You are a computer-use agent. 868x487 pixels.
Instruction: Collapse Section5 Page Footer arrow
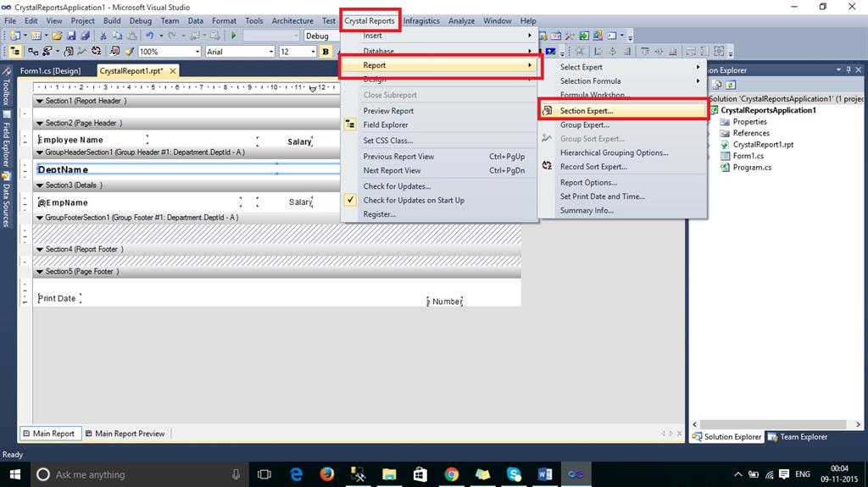(40, 272)
